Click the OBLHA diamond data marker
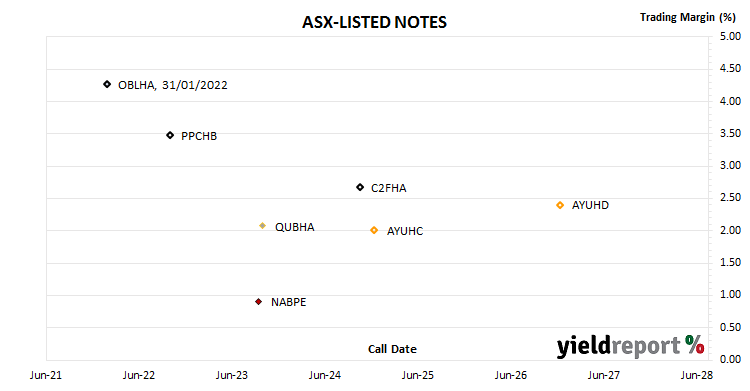Viewport: 750px width, 391px height. coord(107,84)
